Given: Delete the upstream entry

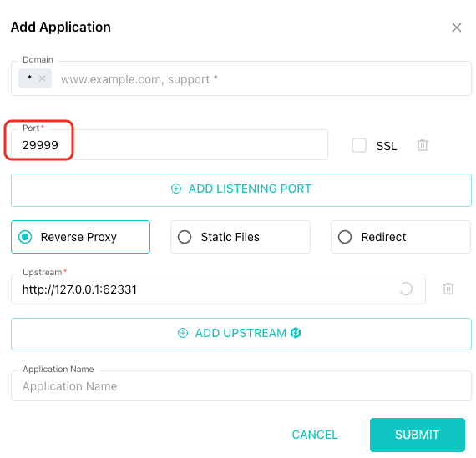Looking at the screenshot, I should [448, 289].
